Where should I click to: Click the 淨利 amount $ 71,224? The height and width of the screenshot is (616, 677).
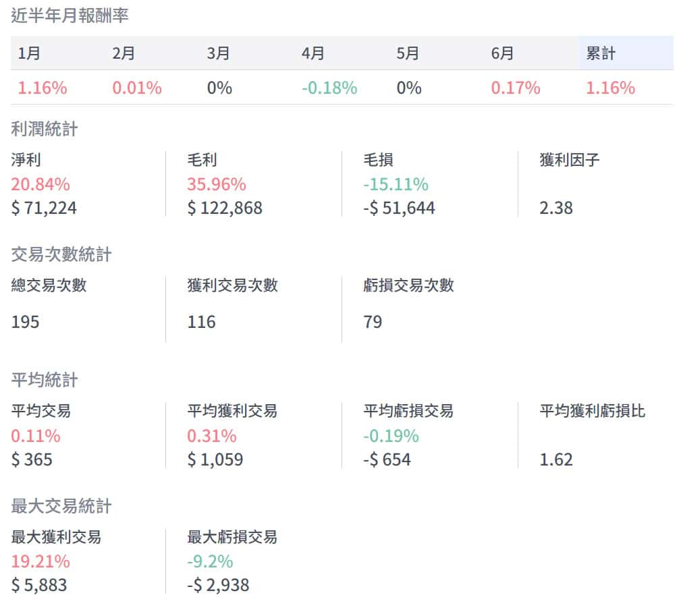44,208
